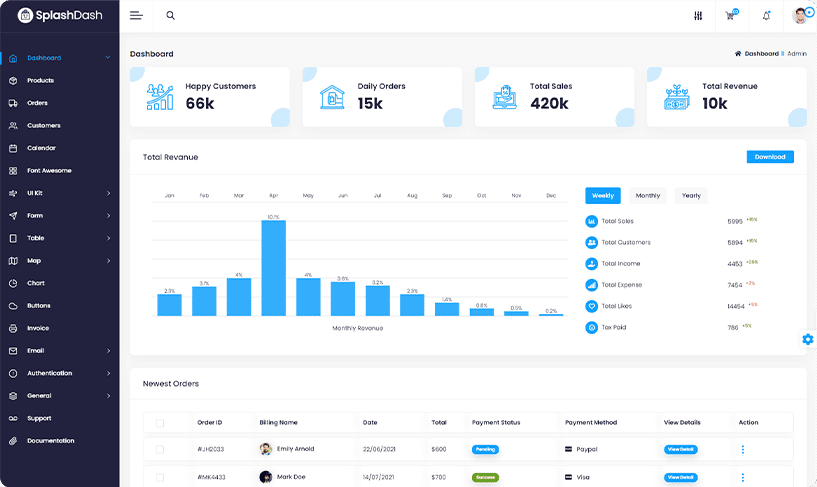This screenshot has height=487, width=817.
Task: Open the shopping cart icon
Action: pos(733,16)
